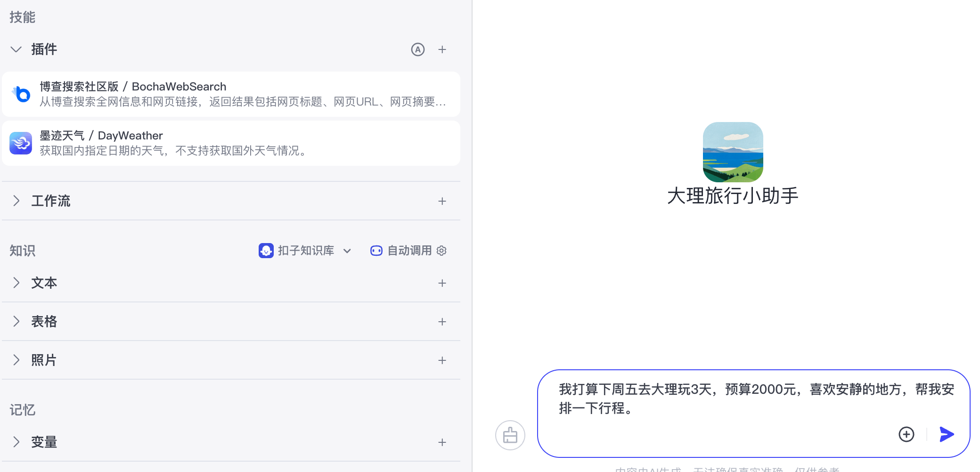Expand the 变量 memory section
980x472 pixels.
pyautogui.click(x=16, y=442)
